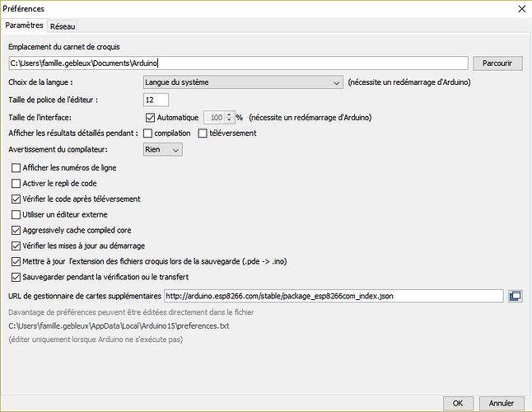Enable detailed results during téléversement

click(x=203, y=133)
